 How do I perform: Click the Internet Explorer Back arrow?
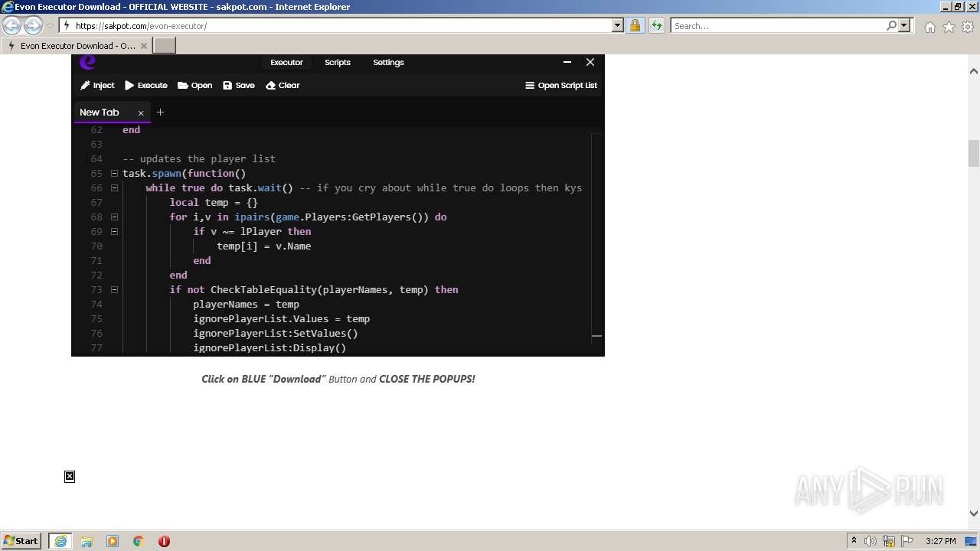click(x=12, y=26)
